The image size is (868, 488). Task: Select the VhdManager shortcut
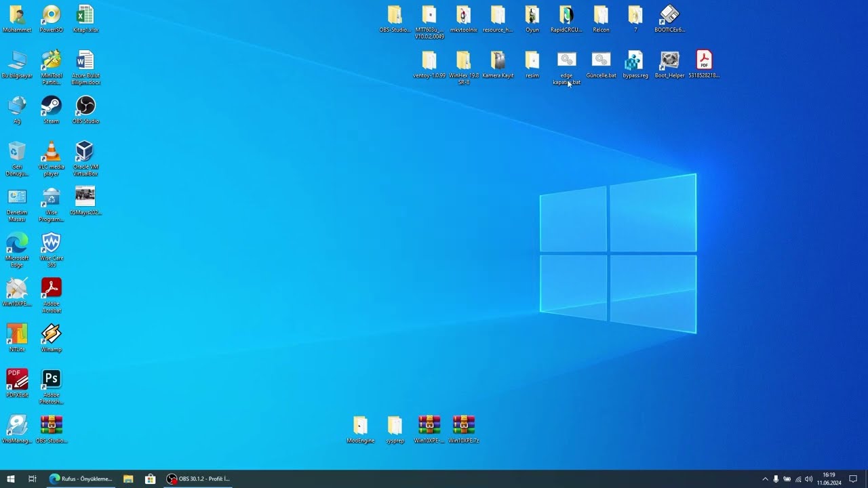17,429
